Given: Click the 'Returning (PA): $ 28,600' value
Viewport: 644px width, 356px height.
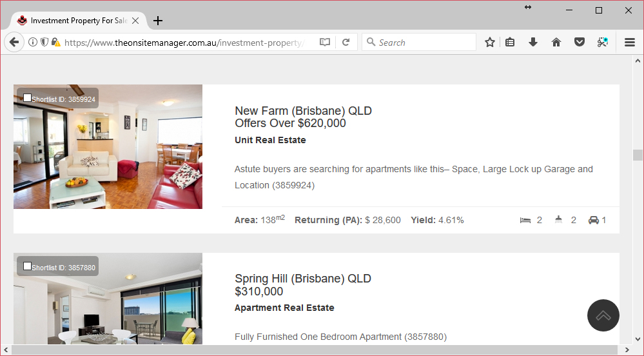Looking at the screenshot, I should point(347,220).
